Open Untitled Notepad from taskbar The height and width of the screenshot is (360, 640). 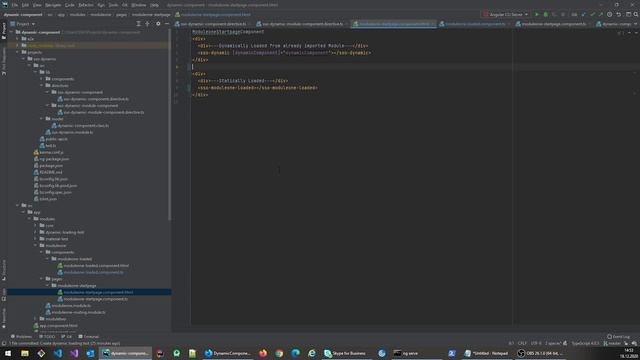pyautogui.click(x=487, y=353)
